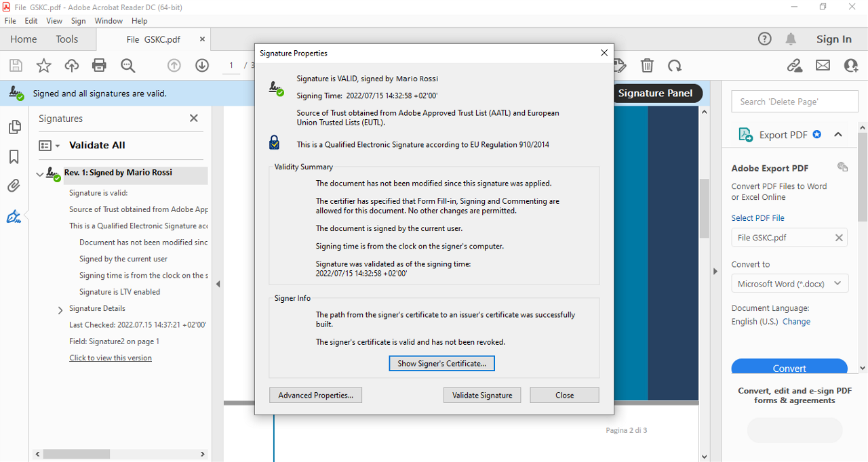Send file by email envelope icon
Image resolution: width=868 pixels, height=462 pixels.
tap(823, 66)
